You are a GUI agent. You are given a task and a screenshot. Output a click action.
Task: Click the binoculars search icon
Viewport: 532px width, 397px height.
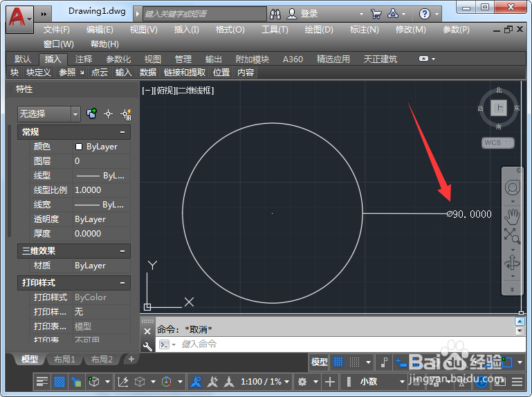275,14
